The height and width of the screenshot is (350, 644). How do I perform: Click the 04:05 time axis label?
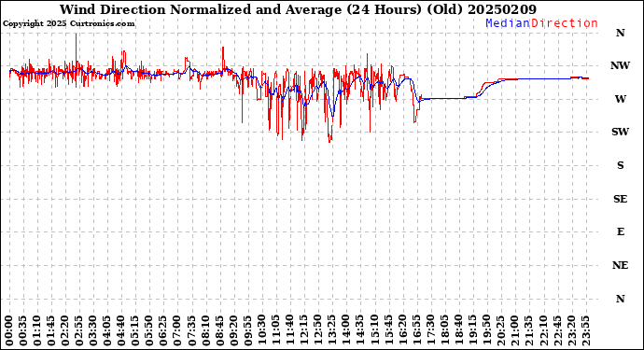coord(107,331)
